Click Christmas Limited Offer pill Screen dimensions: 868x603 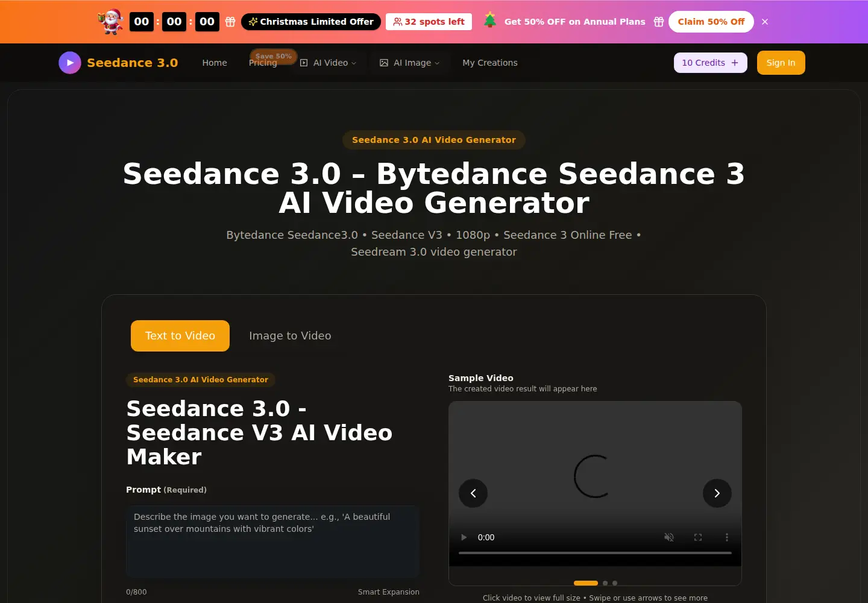pyautogui.click(x=311, y=22)
